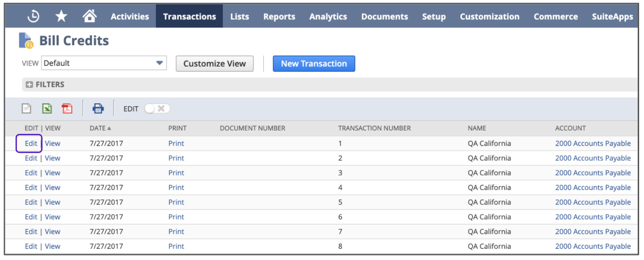Print transaction number 5
The height and width of the screenshot is (260, 644).
[176, 202]
